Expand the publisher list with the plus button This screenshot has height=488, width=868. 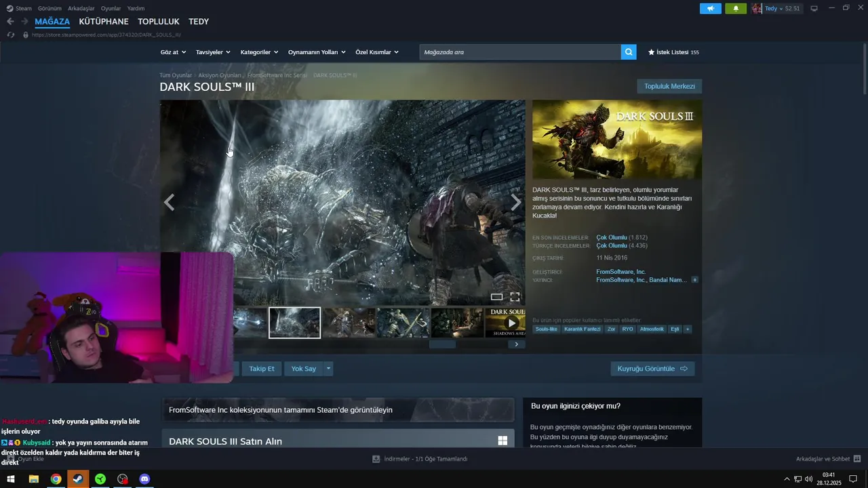click(x=694, y=280)
